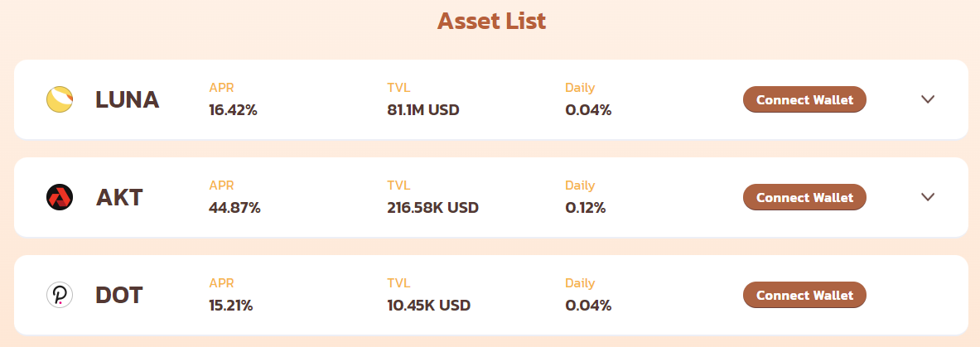980x347 pixels.
Task: Click DOT TVL 10.45K USD
Action: (x=429, y=306)
